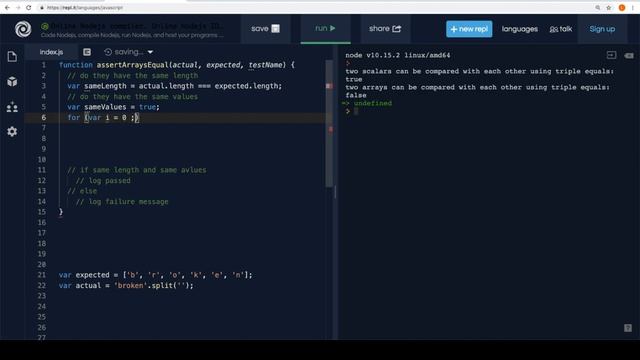Click on 'assertArraysEqual' function name
This screenshot has width=640, height=360.
click(133, 65)
